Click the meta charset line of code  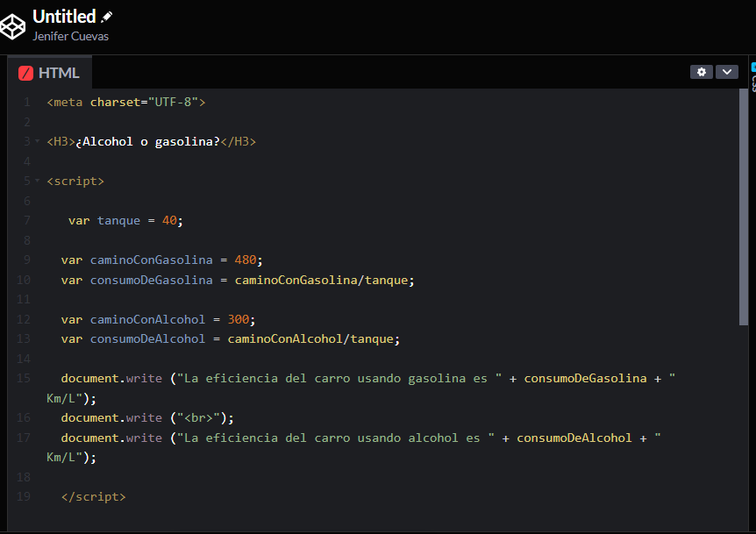[x=126, y=103]
